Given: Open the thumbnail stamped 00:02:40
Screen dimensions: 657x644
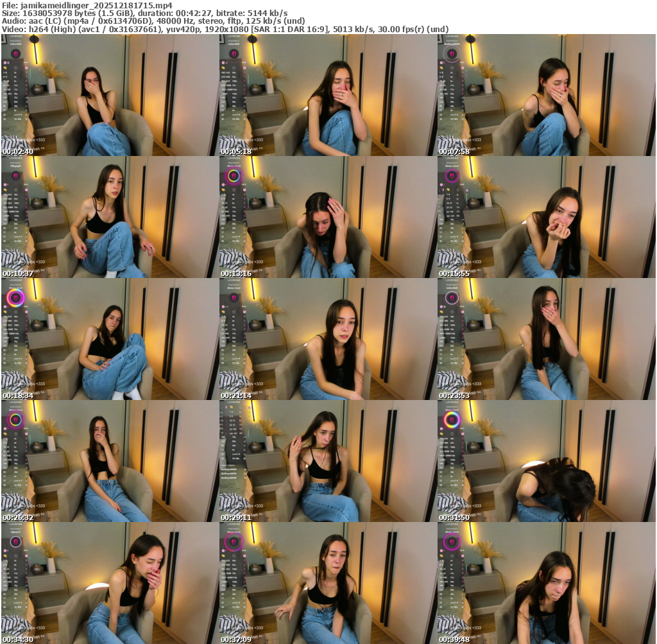Looking at the screenshot, I should (x=110, y=95).
